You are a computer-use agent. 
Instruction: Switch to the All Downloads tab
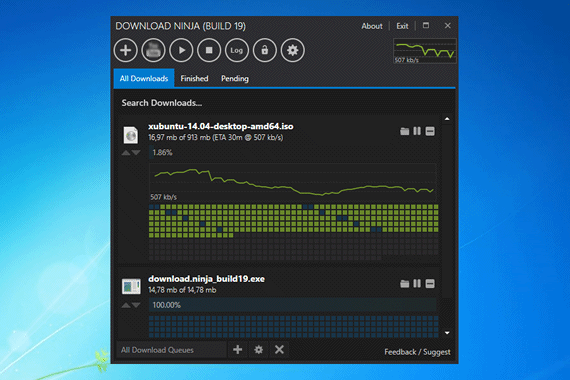144,78
